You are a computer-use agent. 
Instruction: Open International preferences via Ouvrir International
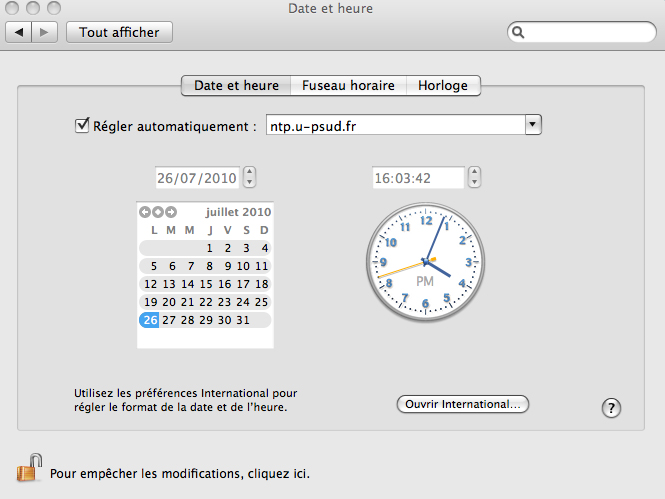(x=463, y=405)
